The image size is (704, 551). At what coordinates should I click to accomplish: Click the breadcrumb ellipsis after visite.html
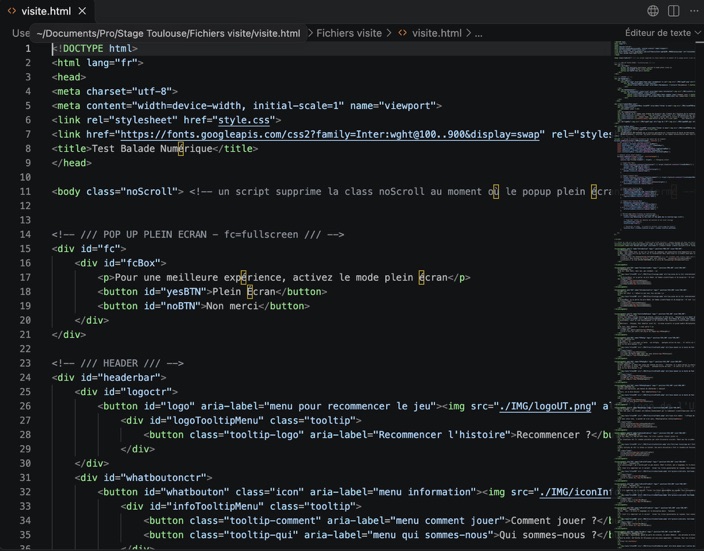coord(479,33)
